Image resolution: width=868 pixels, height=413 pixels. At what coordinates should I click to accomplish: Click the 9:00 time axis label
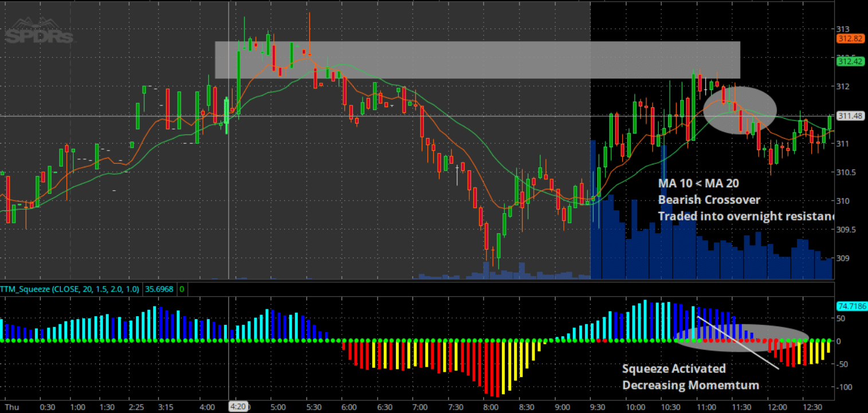click(563, 407)
